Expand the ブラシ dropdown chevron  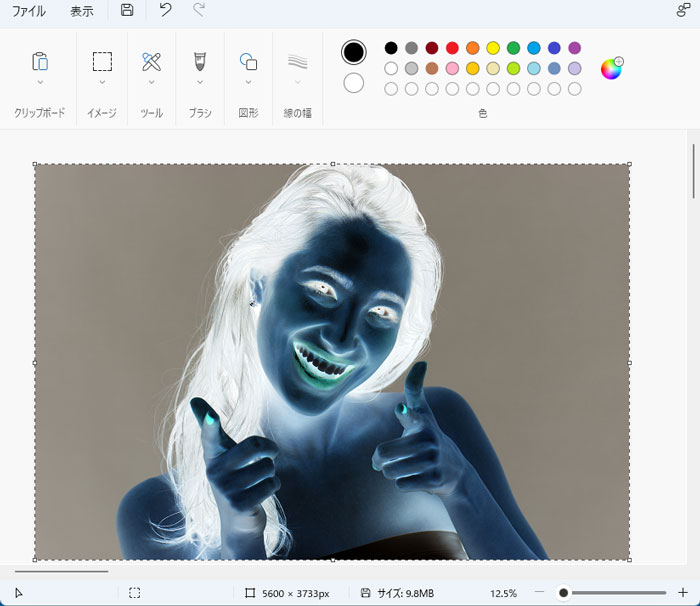200,82
